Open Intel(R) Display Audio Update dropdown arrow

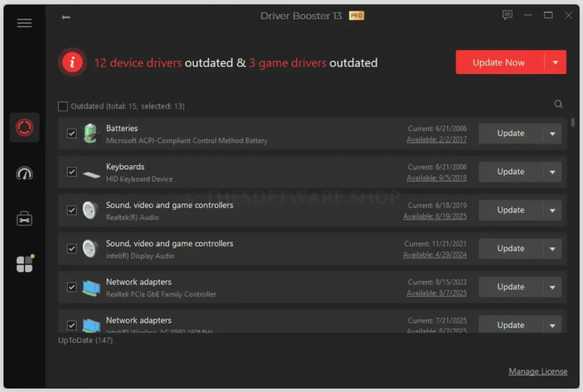tap(552, 249)
